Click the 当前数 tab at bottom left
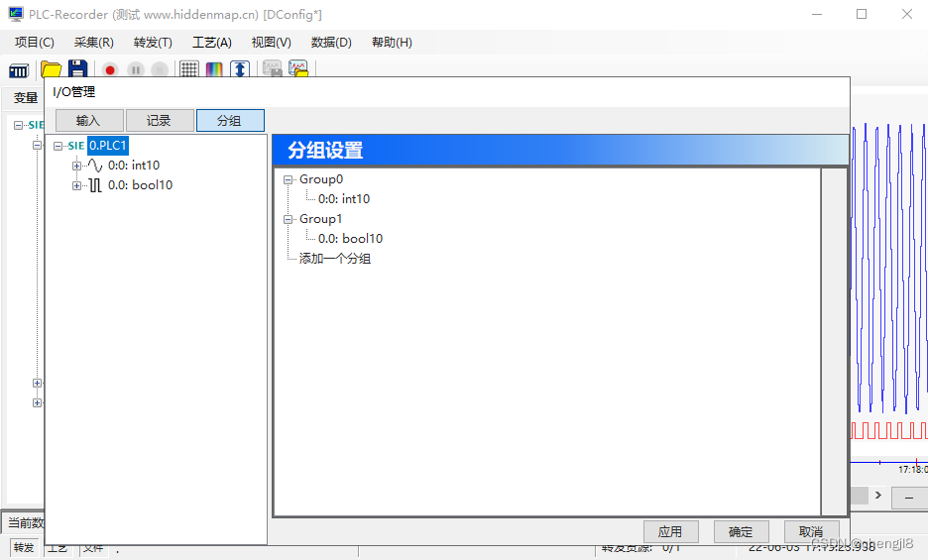The width and height of the screenshot is (928, 560). pos(25,522)
